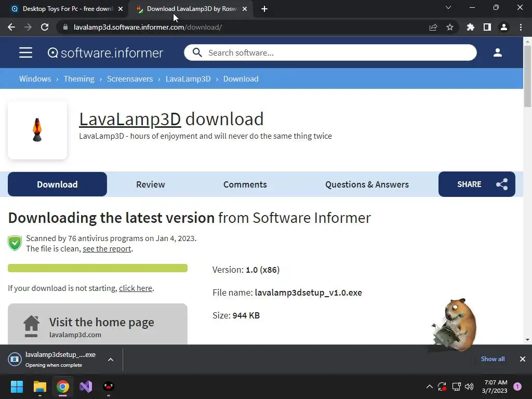
Task: Click the LavaLamp3D title link
Action: tap(130, 119)
